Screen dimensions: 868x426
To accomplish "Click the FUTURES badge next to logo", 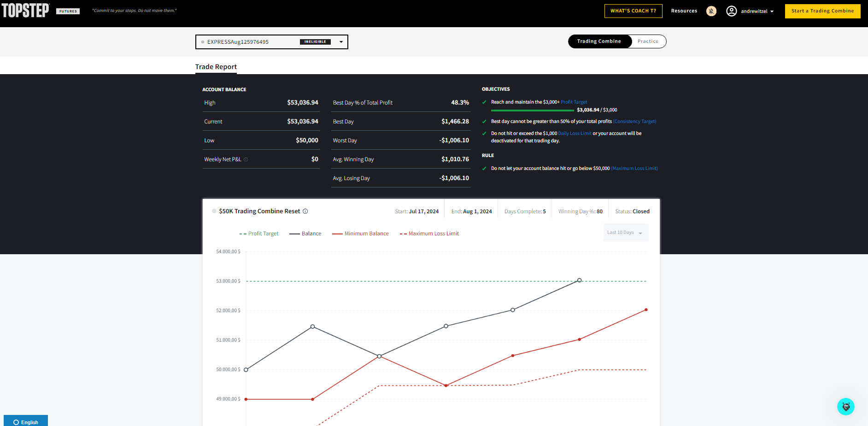I will pyautogui.click(x=68, y=12).
